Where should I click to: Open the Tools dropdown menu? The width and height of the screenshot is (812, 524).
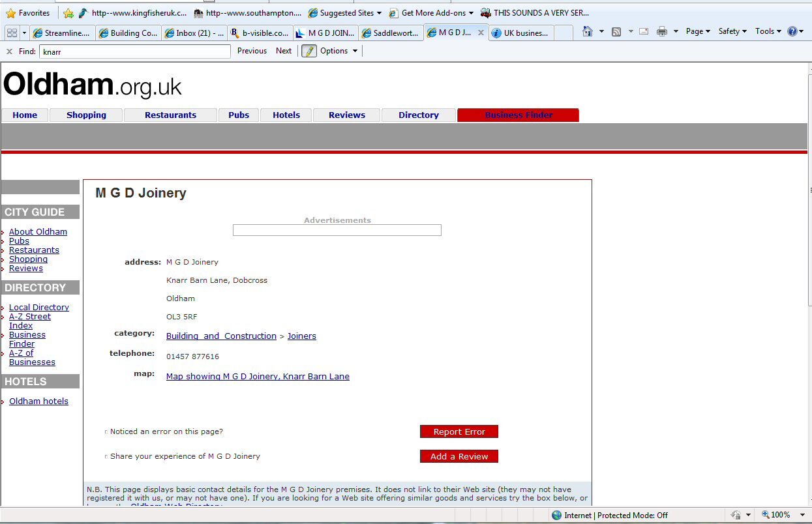pos(768,31)
